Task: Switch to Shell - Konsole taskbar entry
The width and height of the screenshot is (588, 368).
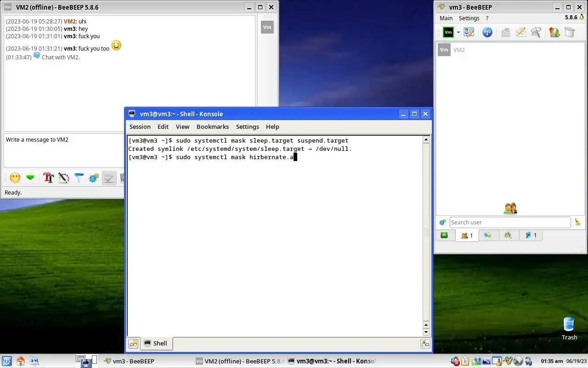Action: point(332,361)
